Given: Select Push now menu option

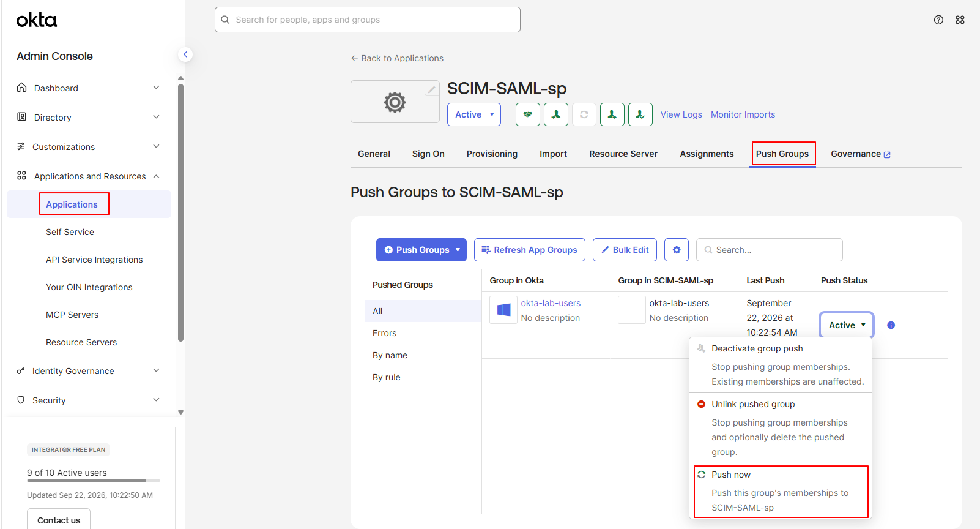Looking at the screenshot, I should (x=781, y=491).
